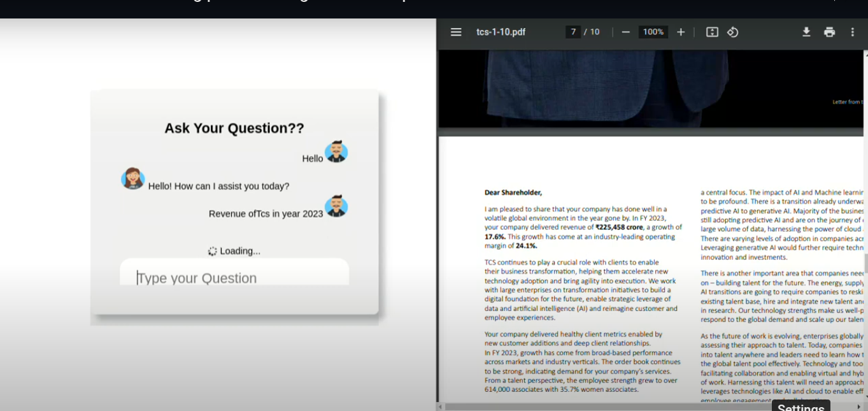
Task: Click the avatar beside the Revenue question
Action: pos(336,206)
